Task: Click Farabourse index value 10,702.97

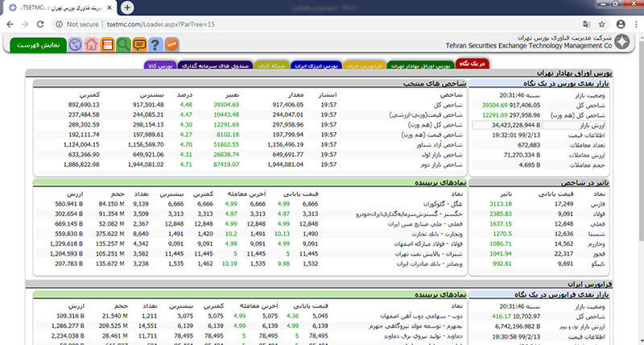Action: (x=526, y=316)
